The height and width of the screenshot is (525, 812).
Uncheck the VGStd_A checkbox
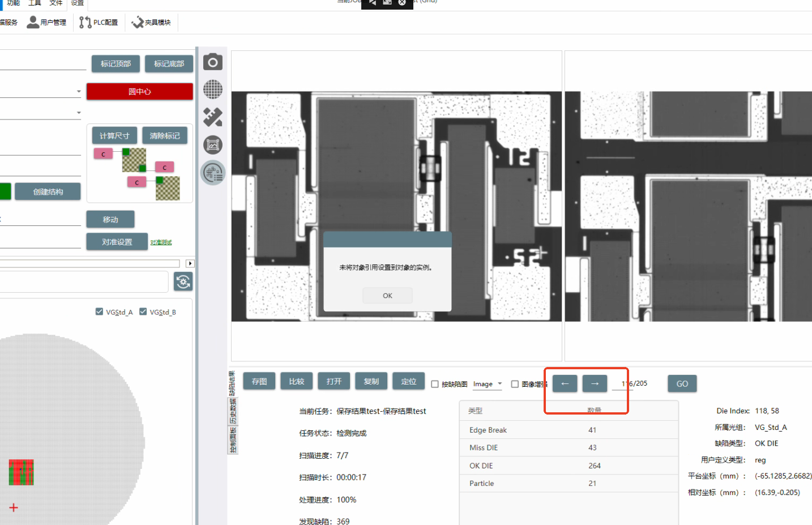tap(100, 311)
